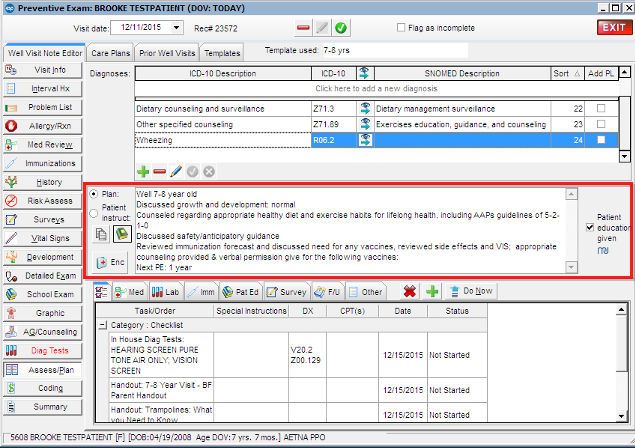This screenshot has width=635, height=448.
Task: Select the F/U tab
Action: pyautogui.click(x=327, y=292)
